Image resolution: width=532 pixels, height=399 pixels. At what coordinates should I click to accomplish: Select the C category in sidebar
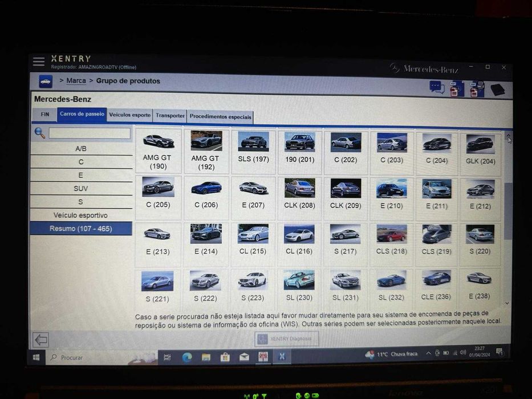(81, 162)
